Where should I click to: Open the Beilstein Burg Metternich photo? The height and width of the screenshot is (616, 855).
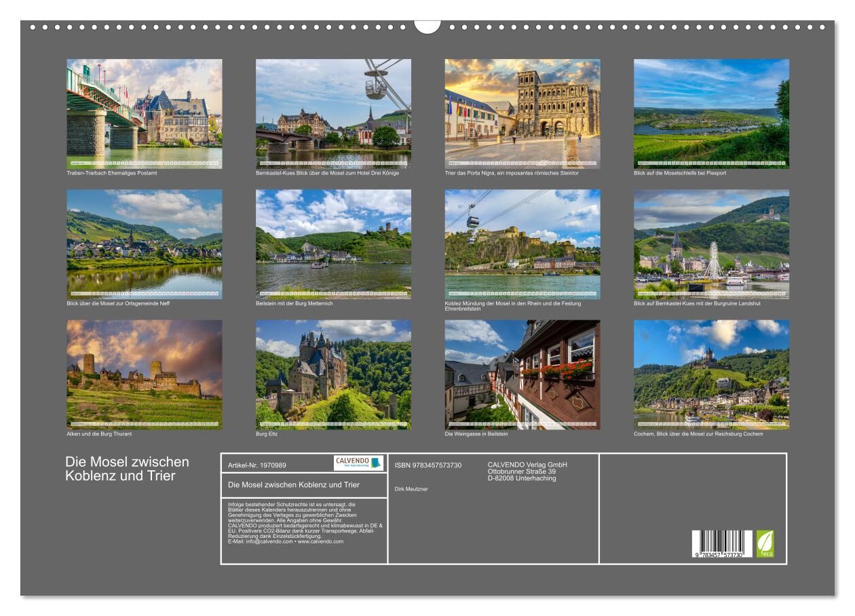(332, 244)
